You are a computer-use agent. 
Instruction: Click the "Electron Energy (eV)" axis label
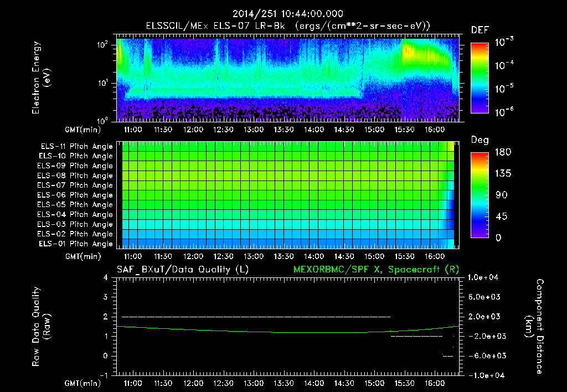coord(41,78)
